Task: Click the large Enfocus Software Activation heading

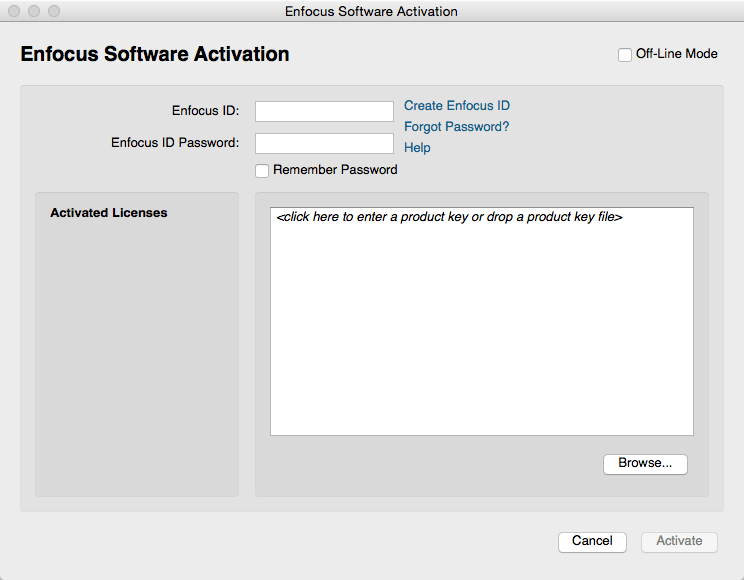Action: coord(155,55)
